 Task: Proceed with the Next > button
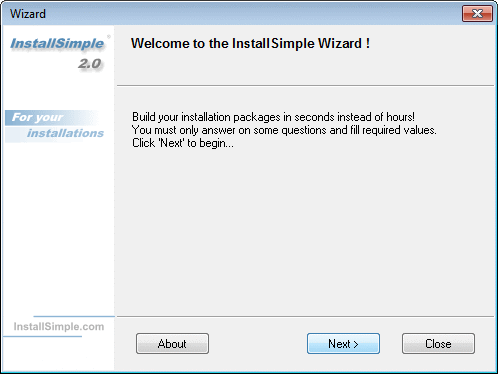(343, 343)
